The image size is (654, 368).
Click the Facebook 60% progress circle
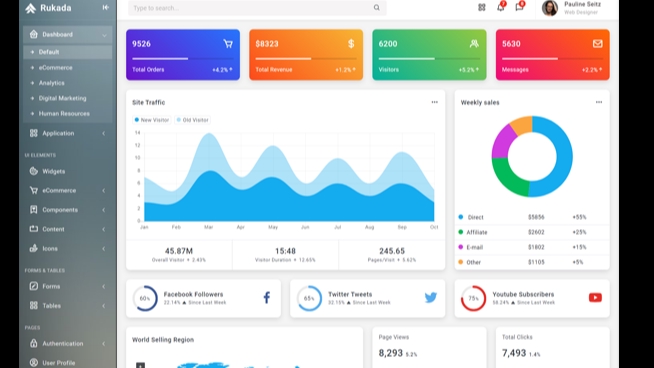[x=145, y=298]
